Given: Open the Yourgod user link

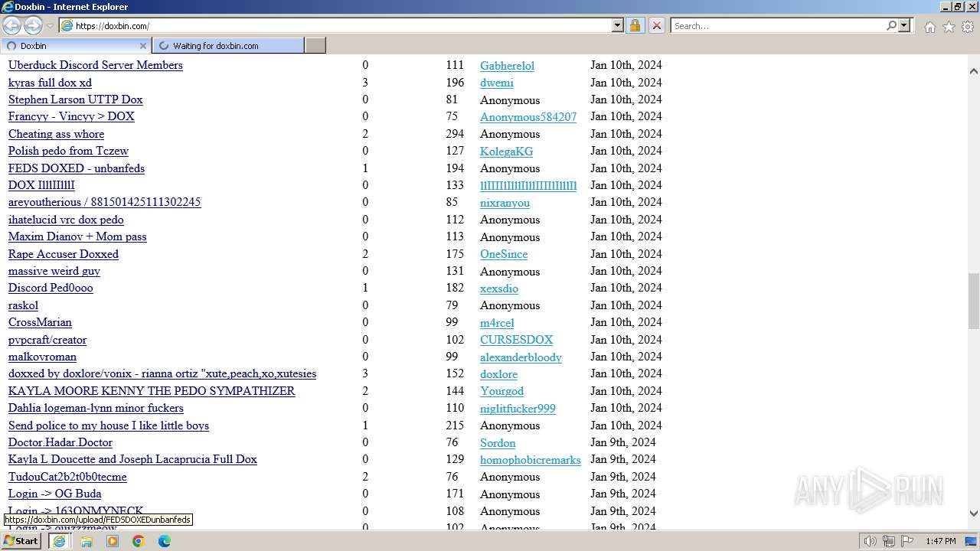Looking at the screenshot, I should click(x=501, y=391).
